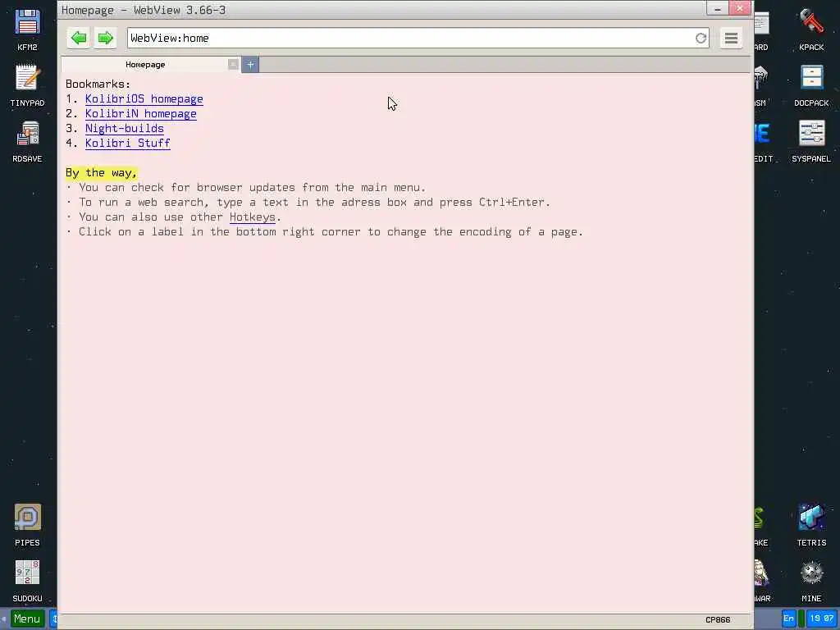This screenshot has height=630, width=840.
Task: Reload page with the refresh icon
Action: click(x=701, y=38)
